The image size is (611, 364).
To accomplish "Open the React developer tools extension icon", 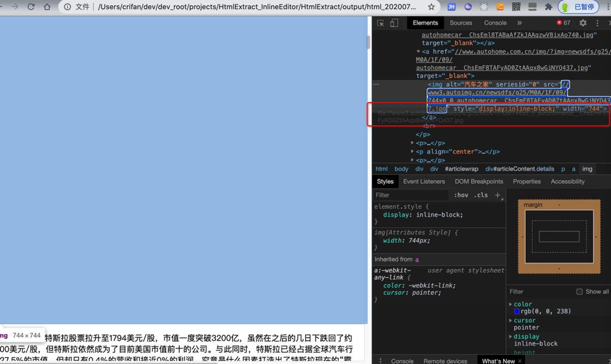I will [x=484, y=7].
